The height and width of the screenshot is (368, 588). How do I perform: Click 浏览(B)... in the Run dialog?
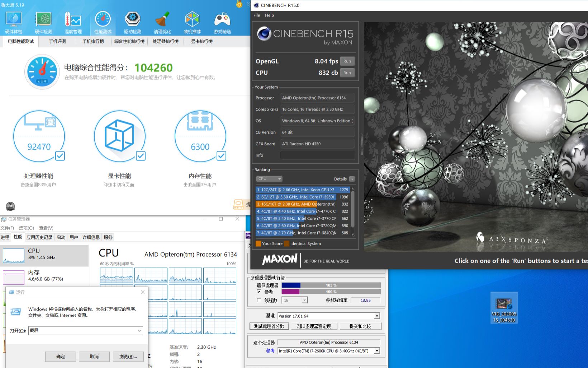(128, 357)
